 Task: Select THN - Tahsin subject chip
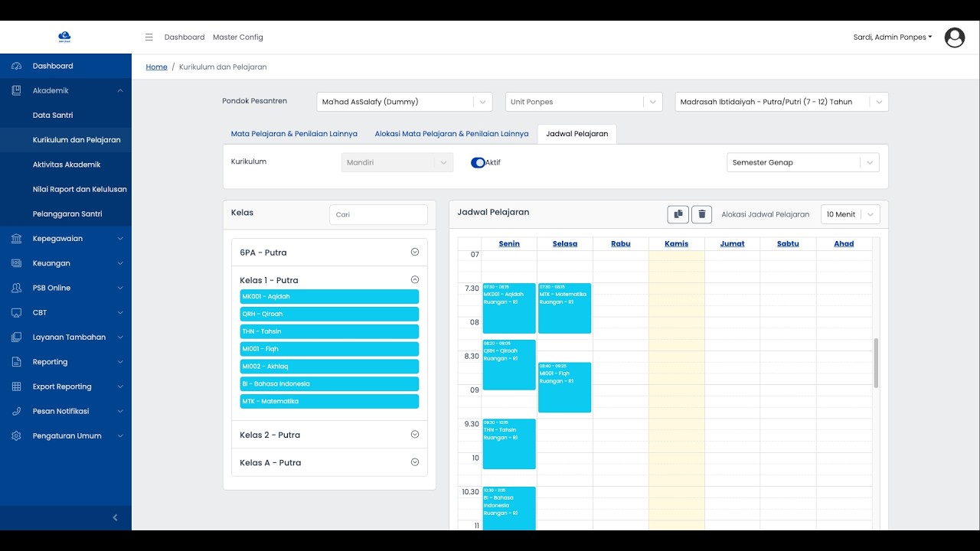(329, 332)
